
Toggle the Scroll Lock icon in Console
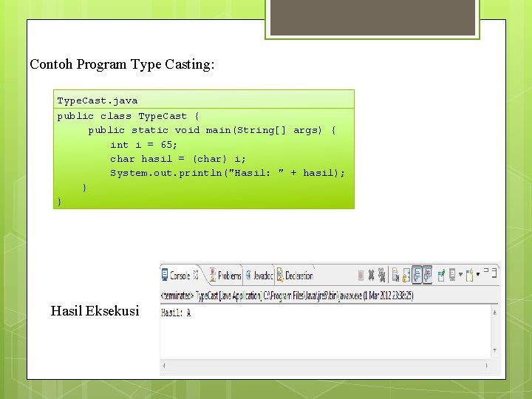(x=406, y=275)
